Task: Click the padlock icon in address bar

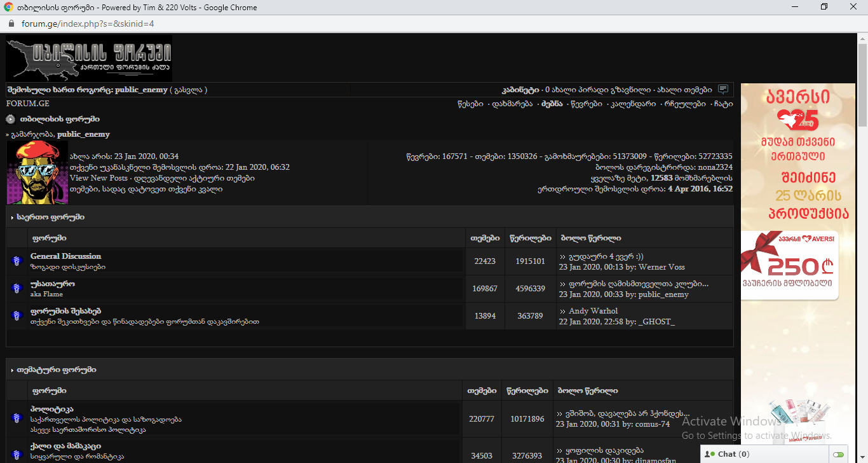Action: [11, 24]
